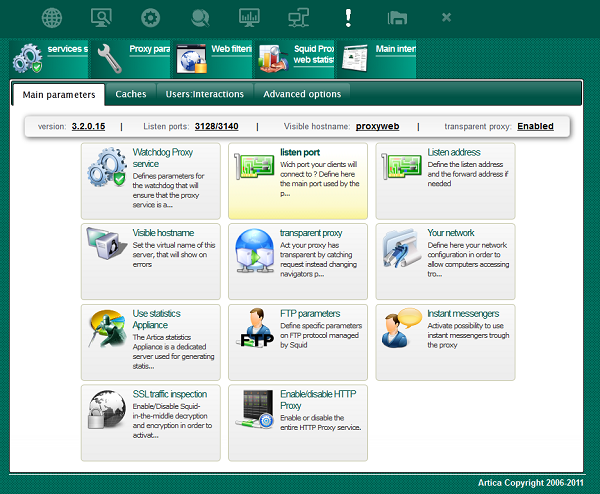Open the Visible hostname title link

163,233
